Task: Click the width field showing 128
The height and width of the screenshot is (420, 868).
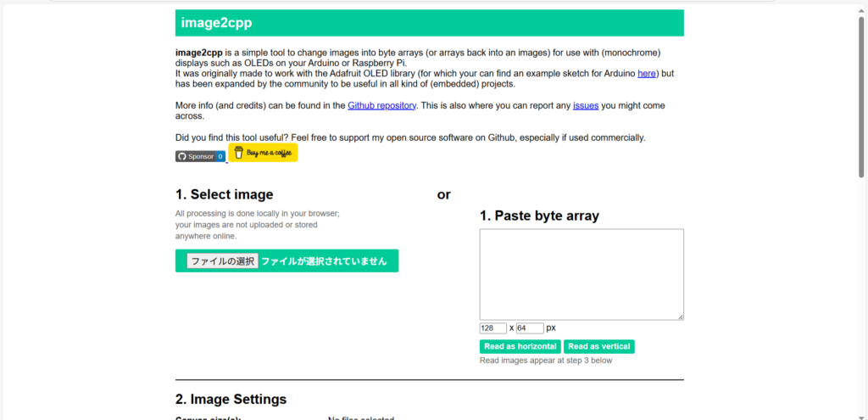Action: click(493, 328)
